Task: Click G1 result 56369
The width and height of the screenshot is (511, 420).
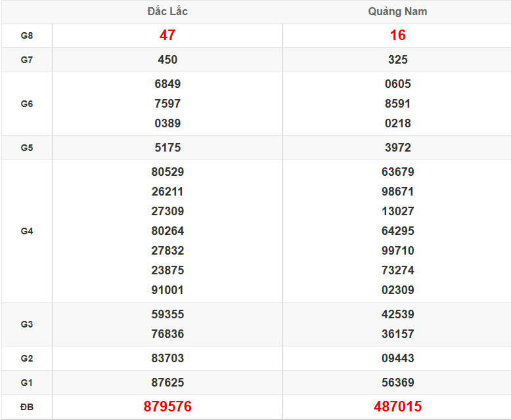Action: (397, 383)
